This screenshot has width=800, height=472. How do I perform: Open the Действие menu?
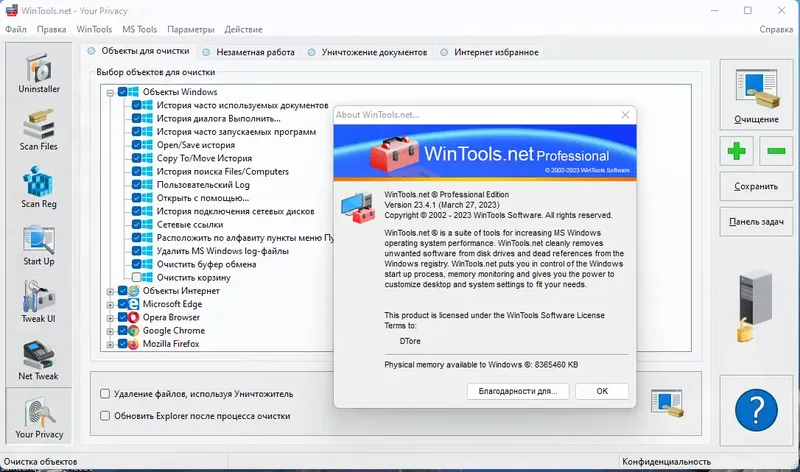pos(243,30)
